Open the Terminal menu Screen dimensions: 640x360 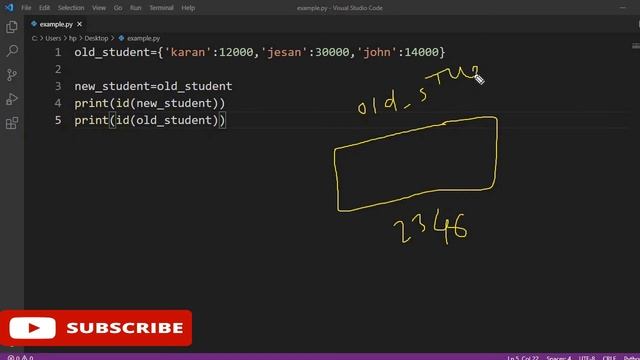pyautogui.click(x=161, y=8)
